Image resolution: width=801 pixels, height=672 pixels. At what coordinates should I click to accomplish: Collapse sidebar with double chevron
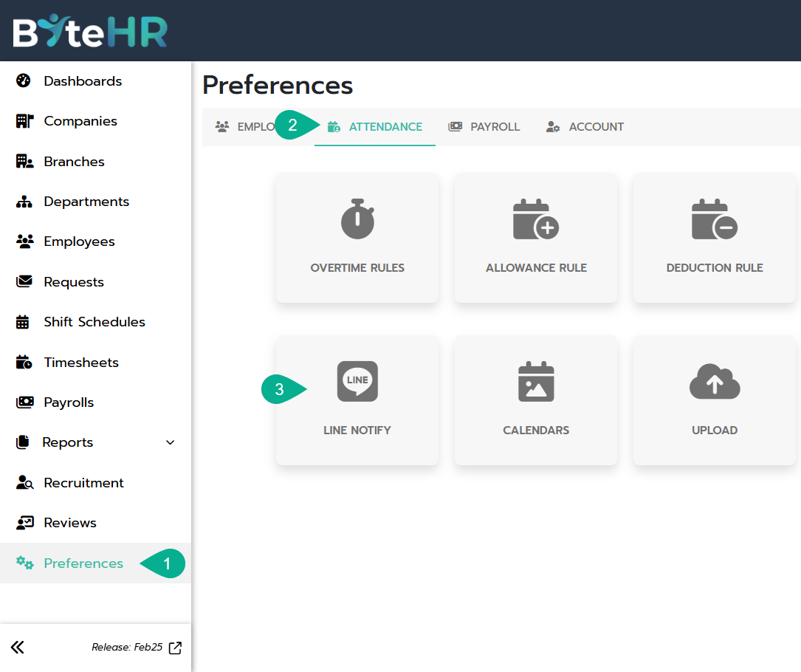coord(18,648)
